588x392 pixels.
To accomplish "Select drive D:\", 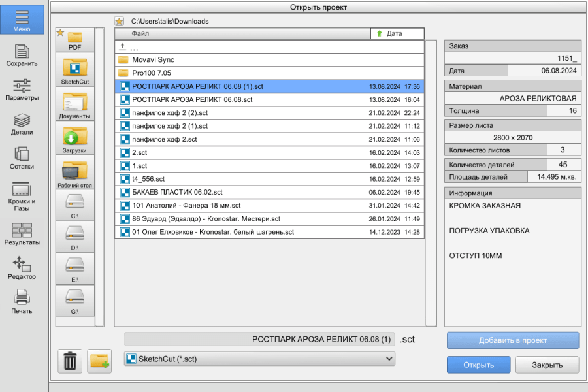I will click(x=75, y=237).
